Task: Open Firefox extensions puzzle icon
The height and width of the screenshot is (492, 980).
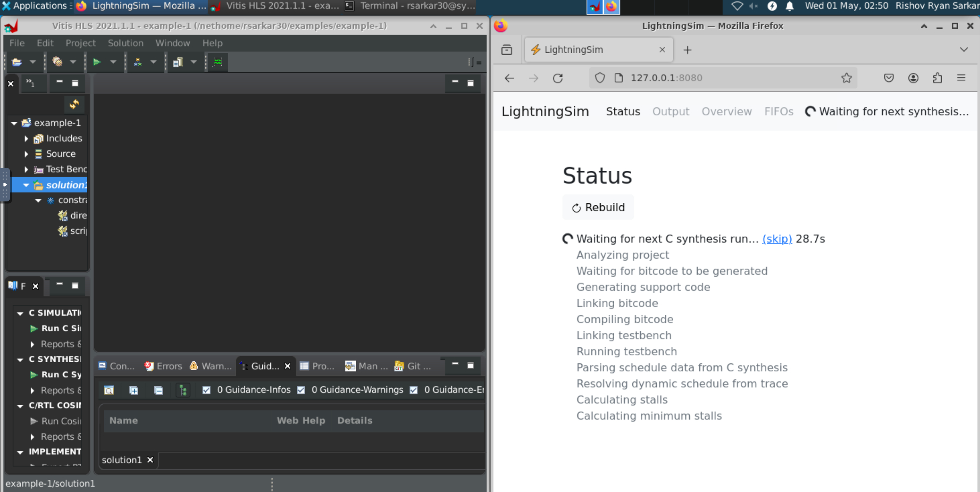Action: coord(937,78)
